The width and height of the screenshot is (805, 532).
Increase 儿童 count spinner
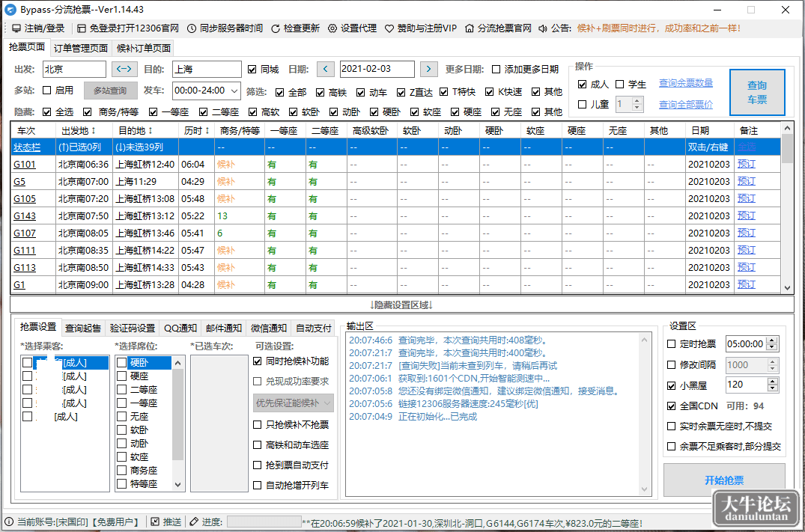coord(637,101)
